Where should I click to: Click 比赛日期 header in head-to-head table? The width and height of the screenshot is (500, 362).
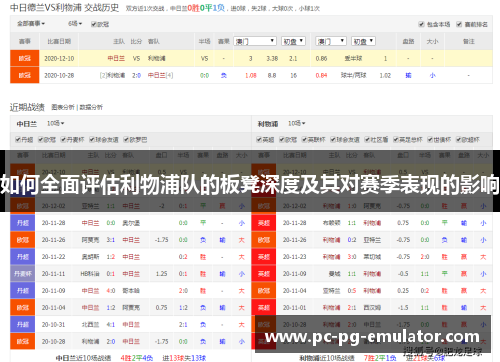click(x=59, y=41)
